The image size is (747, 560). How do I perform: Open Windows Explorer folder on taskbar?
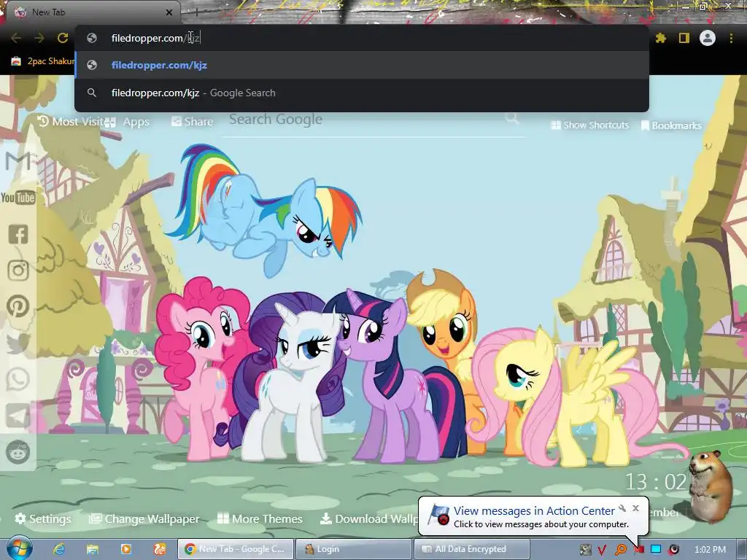click(x=93, y=549)
